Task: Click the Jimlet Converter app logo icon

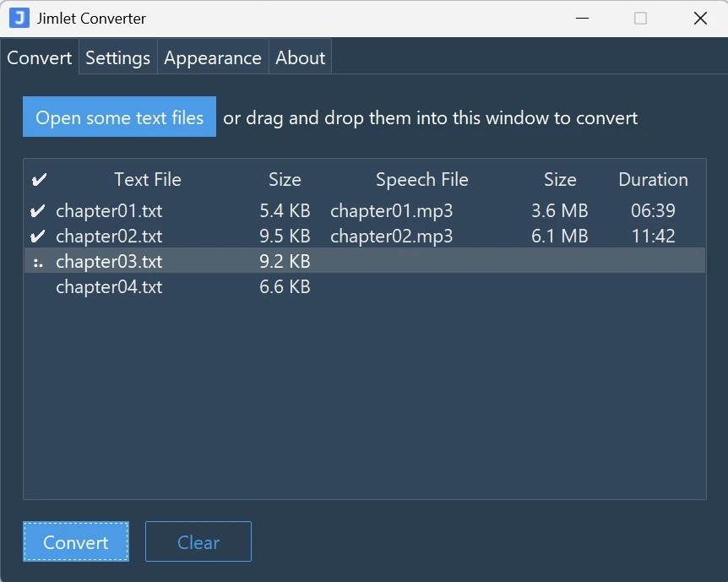Action: pos(19,18)
